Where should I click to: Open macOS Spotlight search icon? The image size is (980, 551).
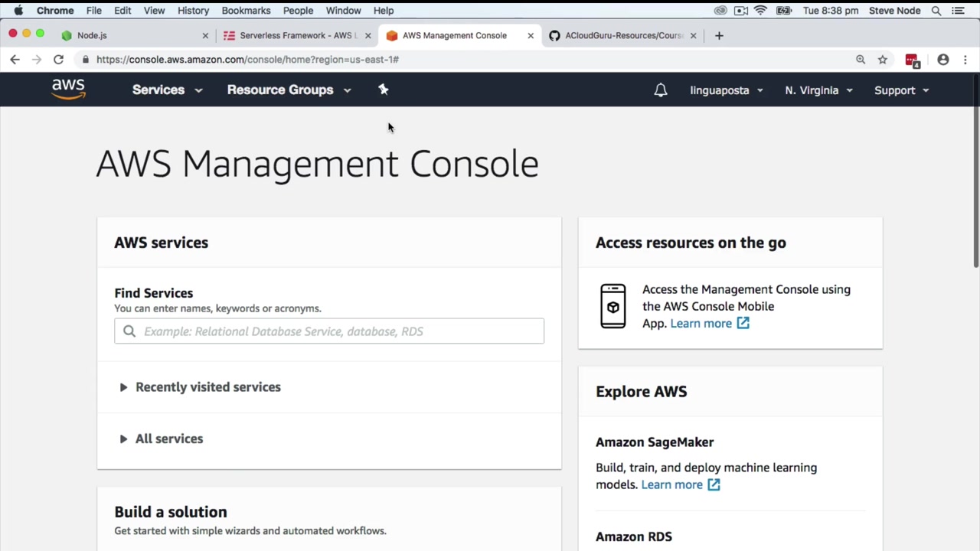[936, 11]
